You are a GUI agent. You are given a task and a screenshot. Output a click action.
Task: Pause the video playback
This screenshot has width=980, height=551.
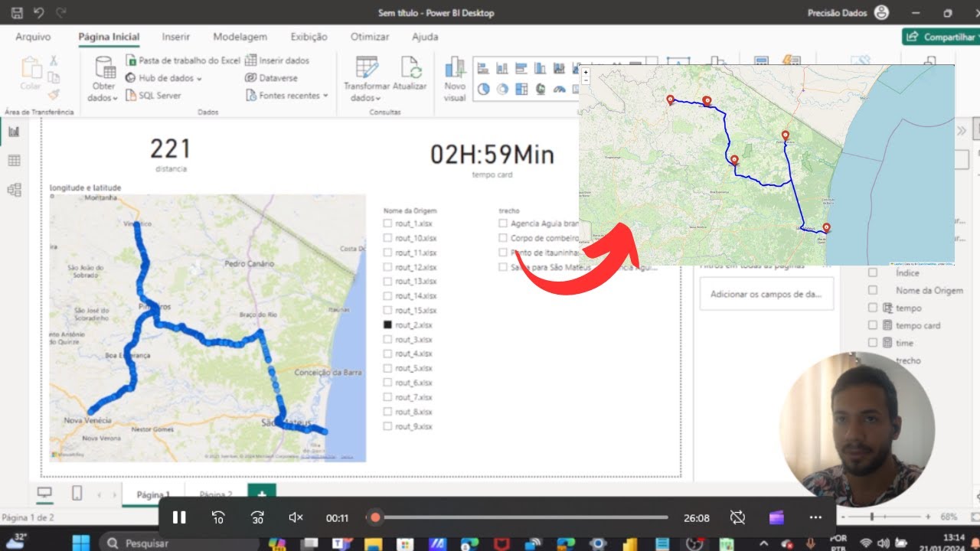pyautogui.click(x=179, y=518)
